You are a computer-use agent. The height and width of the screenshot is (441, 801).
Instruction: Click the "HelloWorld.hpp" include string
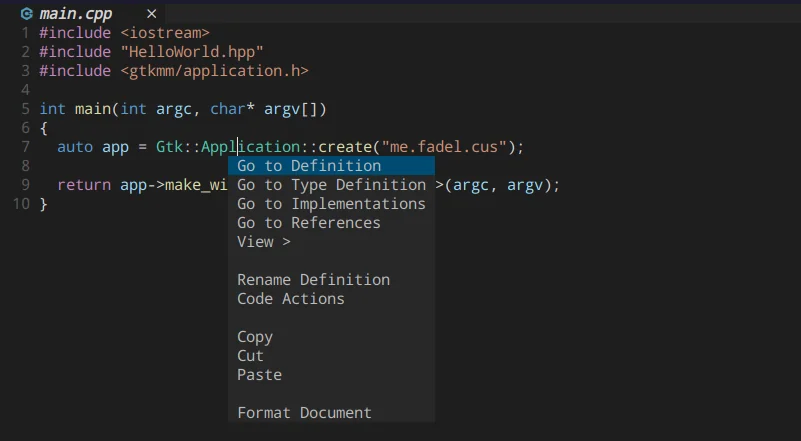click(x=192, y=52)
